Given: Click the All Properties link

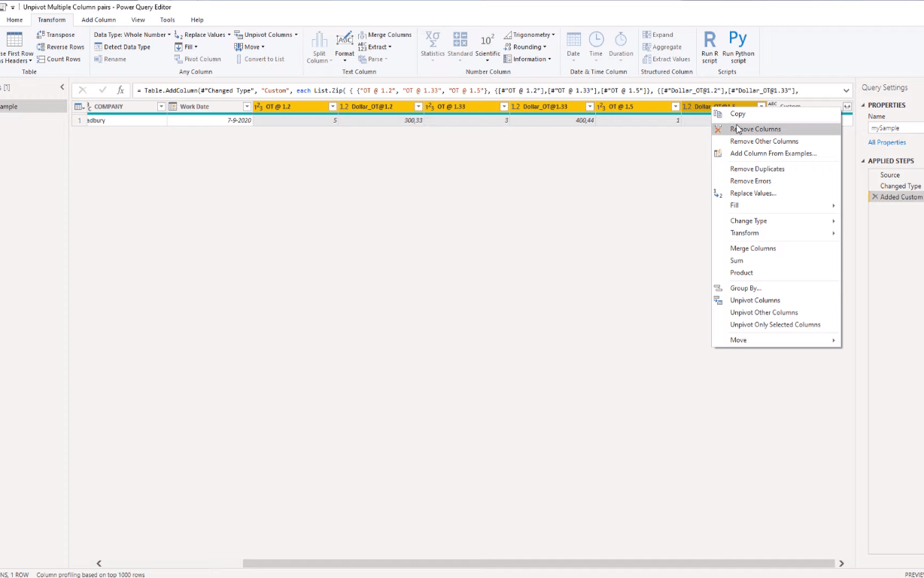Looking at the screenshot, I should (x=886, y=142).
